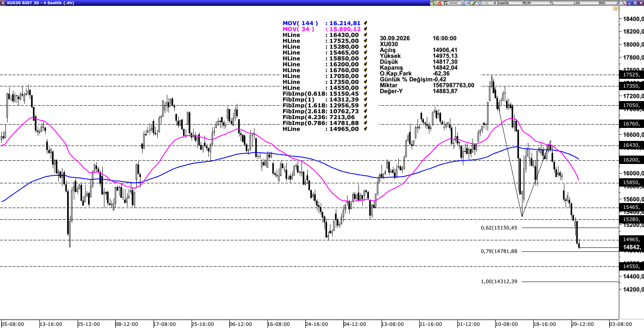
Task: Click the Yüksek value 14975,13
Action: 445,56
